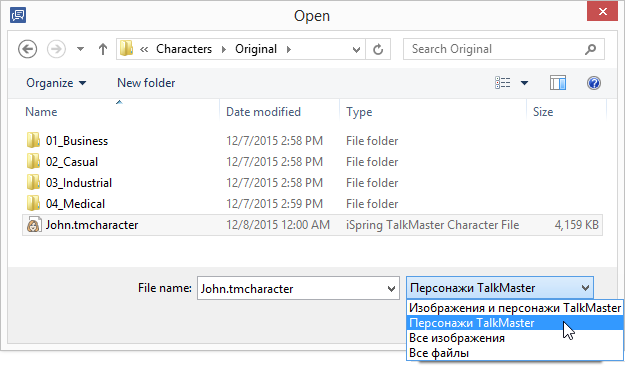The image size is (625, 368).
Task: Open the recent locations dropdown arrow
Action: [81, 49]
